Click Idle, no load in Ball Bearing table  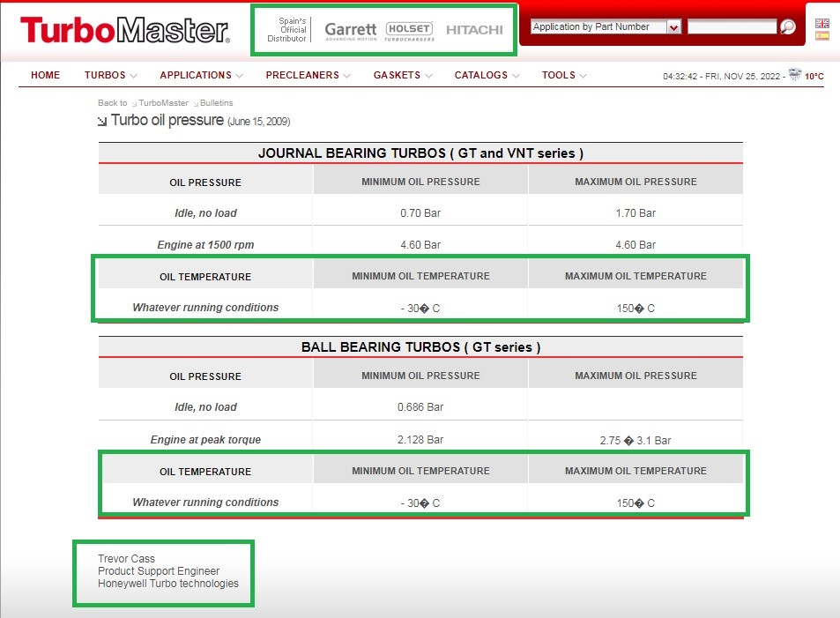click(205, 406)
